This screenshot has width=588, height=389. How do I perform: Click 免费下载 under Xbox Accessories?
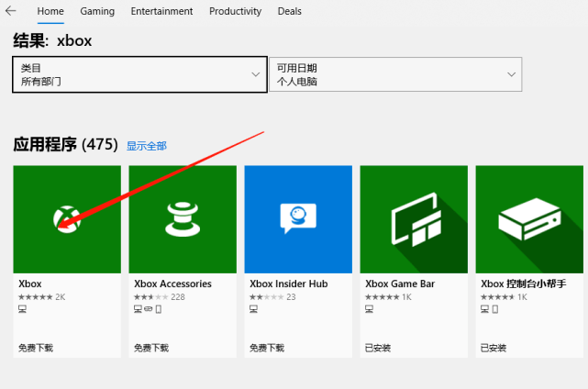tap(151, 348)
